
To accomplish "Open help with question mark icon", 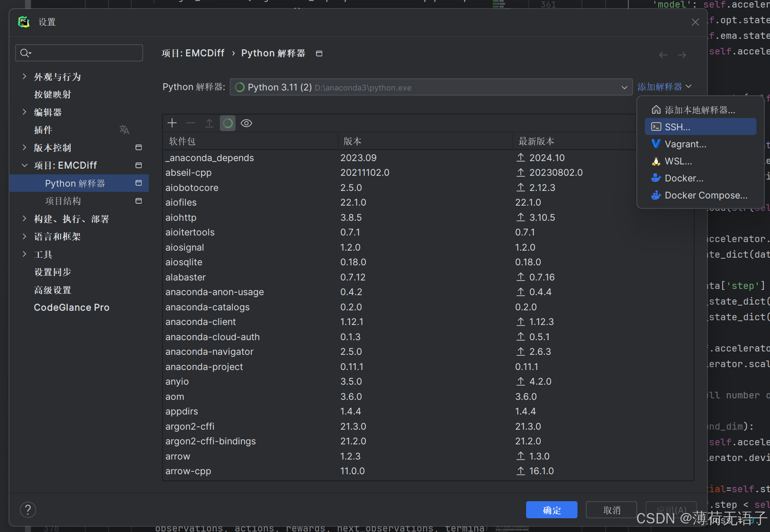I will (x=28, y=510).
